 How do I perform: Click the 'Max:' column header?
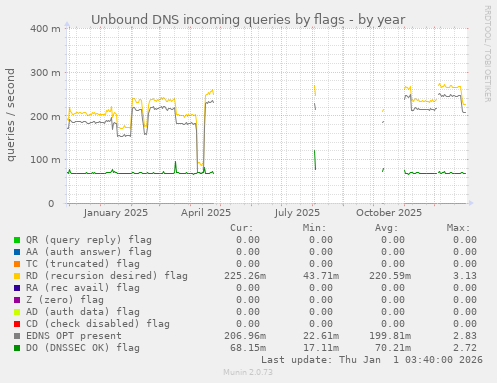(x=458, y=228)
